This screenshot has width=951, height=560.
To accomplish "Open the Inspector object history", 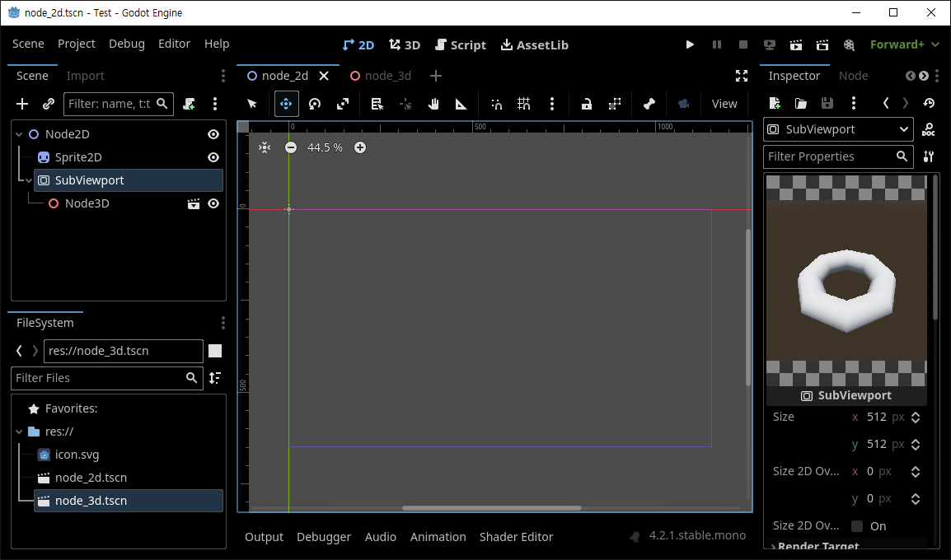I will [x=929, y=103].
